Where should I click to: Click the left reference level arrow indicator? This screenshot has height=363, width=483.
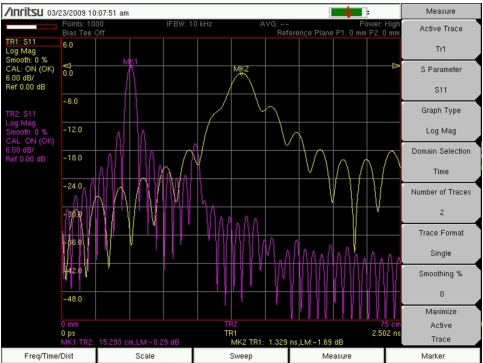click(67, 66)
